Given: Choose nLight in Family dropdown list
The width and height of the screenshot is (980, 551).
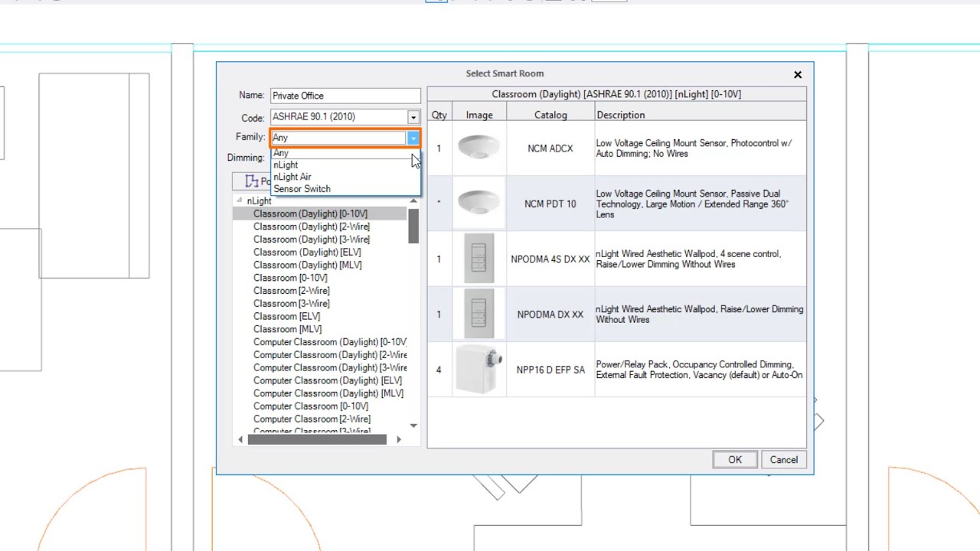Looking at the screenshot, I should point(345,165).
